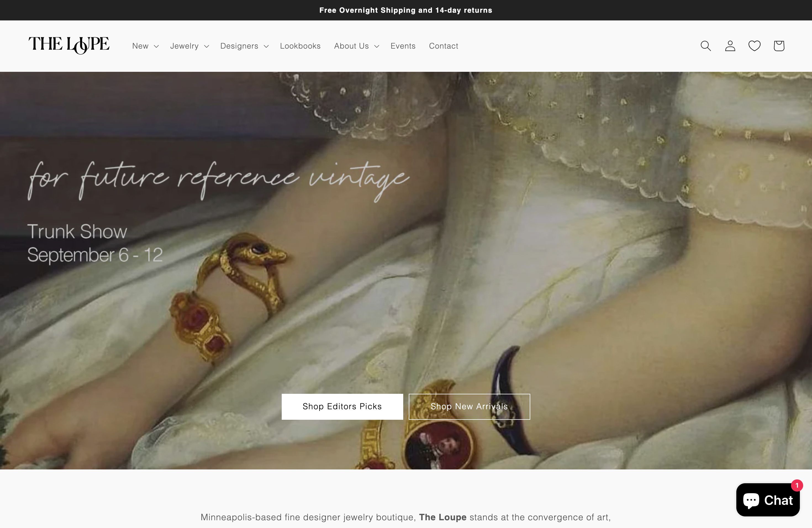Screen dimensions: 812x528
Task: Open the Shopify chat widget
Action: coord(768,500)
